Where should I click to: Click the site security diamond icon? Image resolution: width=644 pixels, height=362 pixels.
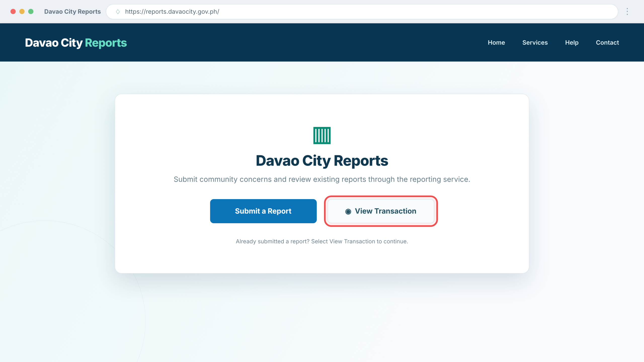click(x=118, y=12)
